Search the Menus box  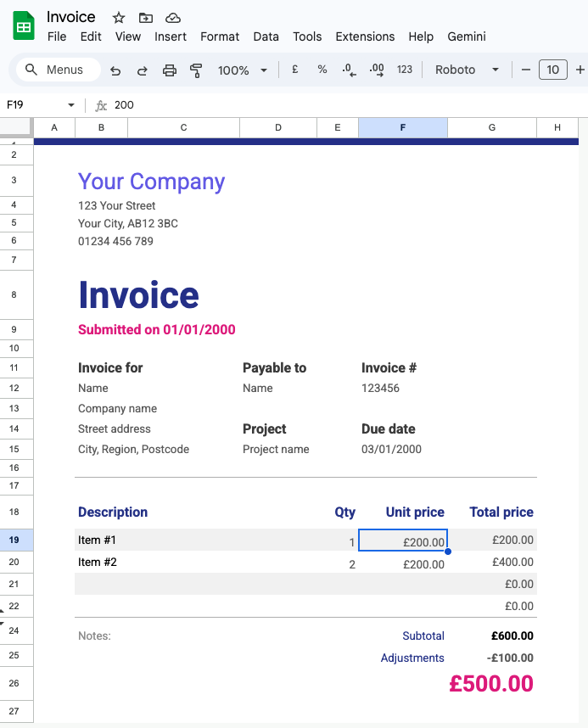[58, 70]
